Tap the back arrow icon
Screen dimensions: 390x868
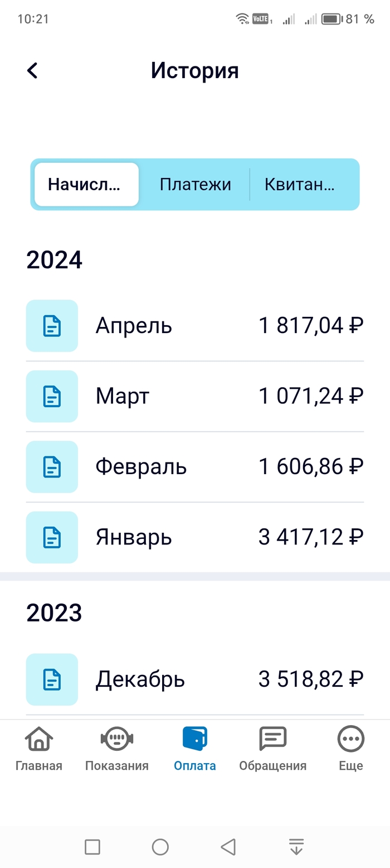click(x=32, y=71)
